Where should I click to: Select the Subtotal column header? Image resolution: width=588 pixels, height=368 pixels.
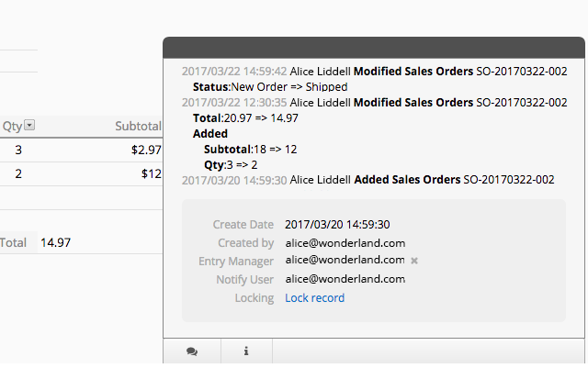(x=138, y=127)
